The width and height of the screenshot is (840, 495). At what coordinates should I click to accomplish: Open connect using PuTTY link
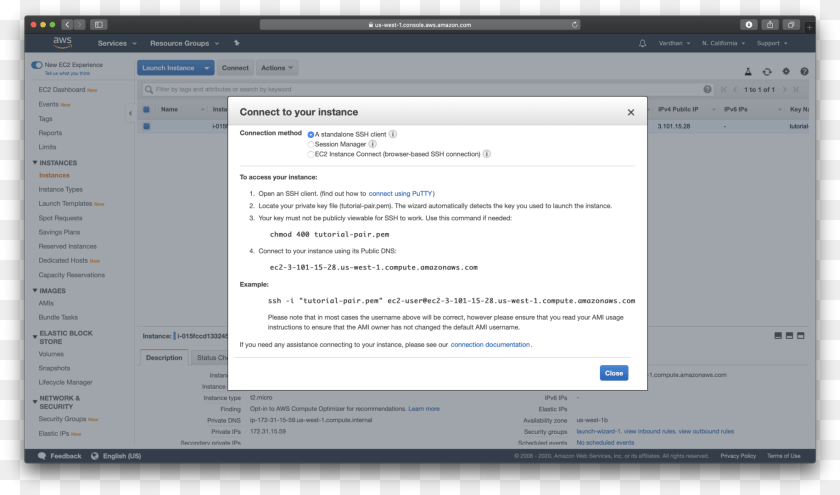click(400, 193)
